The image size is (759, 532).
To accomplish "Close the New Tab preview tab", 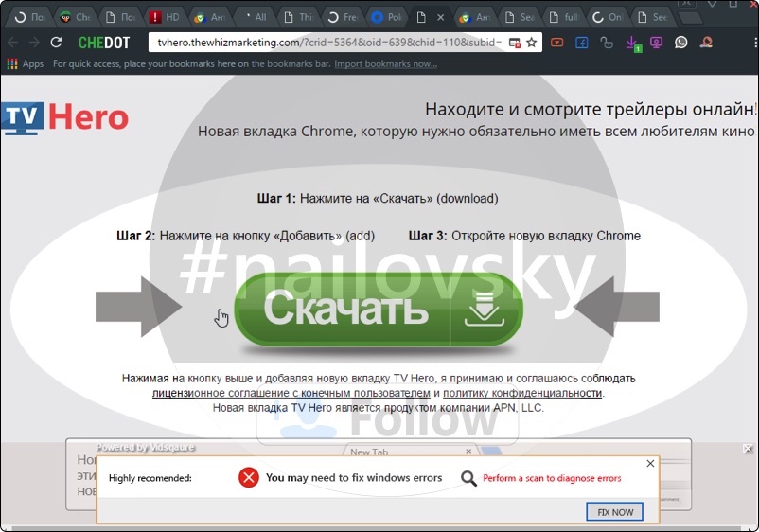I will point(468,452).
